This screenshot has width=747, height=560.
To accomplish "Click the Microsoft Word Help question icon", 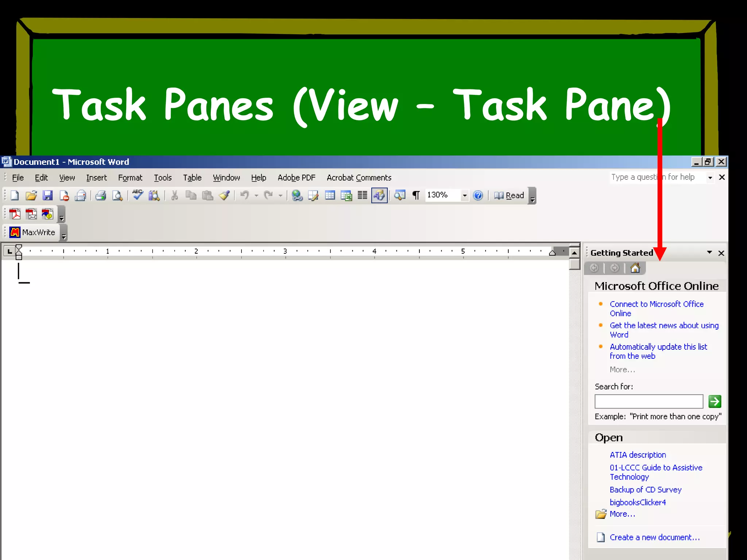I will pos(478,195).
